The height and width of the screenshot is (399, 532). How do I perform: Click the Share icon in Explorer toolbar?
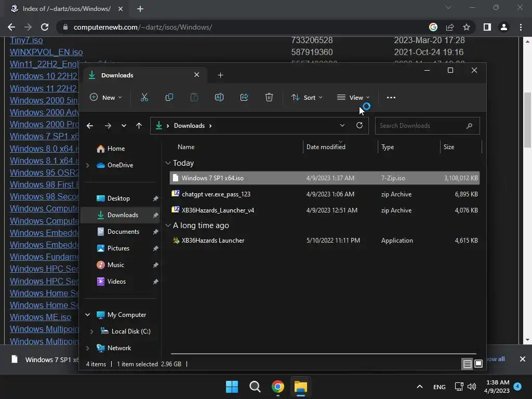tap(244, 97)
